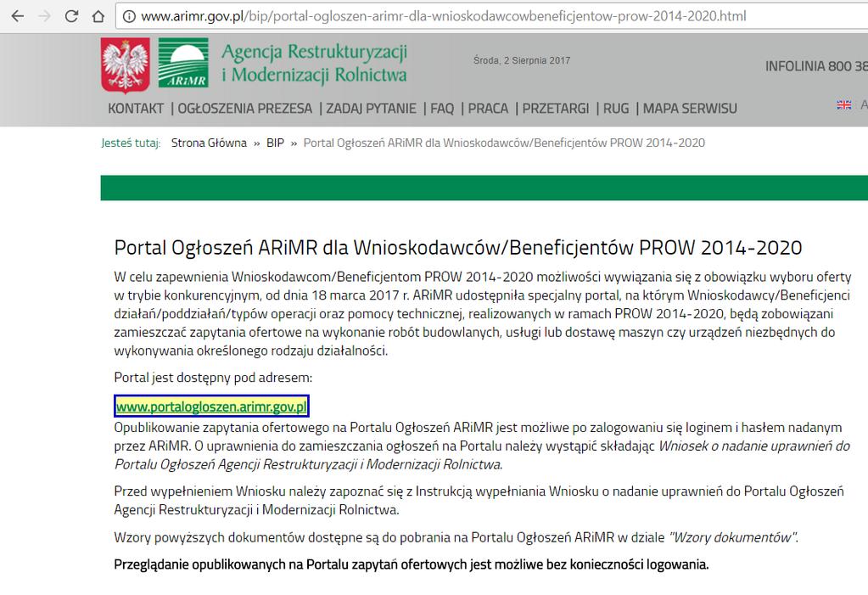Click bold sentence about Przeglądanie opublikowanych zapytań
Viewport: 868px width, 595px height.
click(412, 564)
